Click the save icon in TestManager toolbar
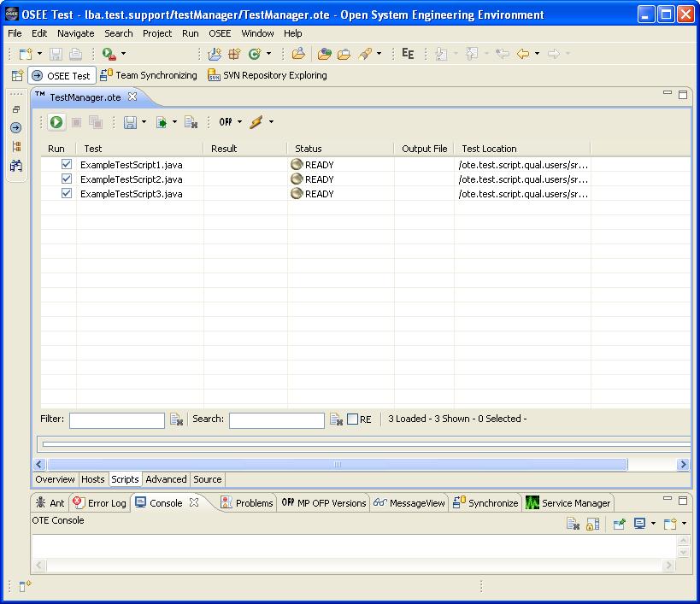Image resolution: width=700 pixels, height=604 pixels. 131,122
